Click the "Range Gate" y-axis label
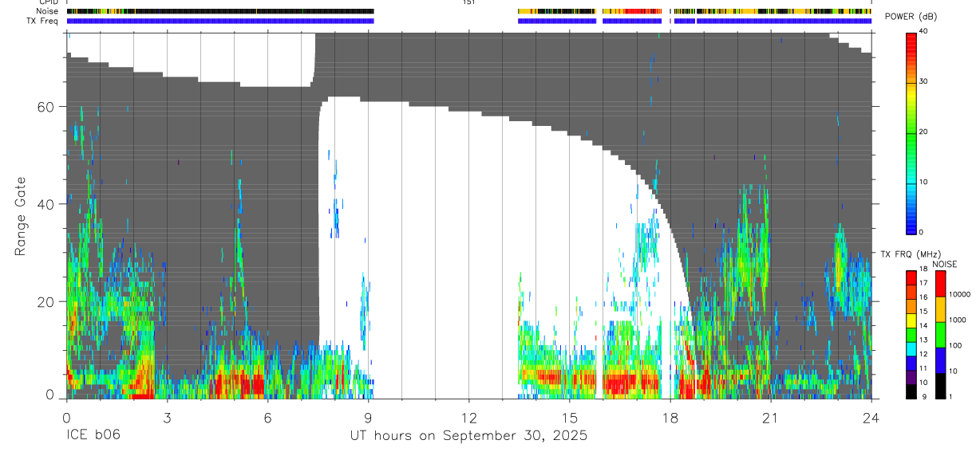 point(21,218)
